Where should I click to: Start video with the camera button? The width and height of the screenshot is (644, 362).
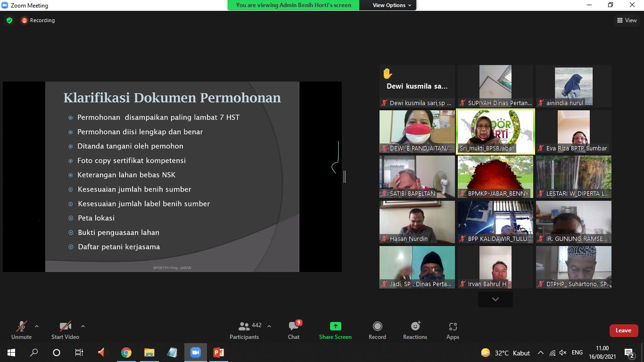click(65, 329)
